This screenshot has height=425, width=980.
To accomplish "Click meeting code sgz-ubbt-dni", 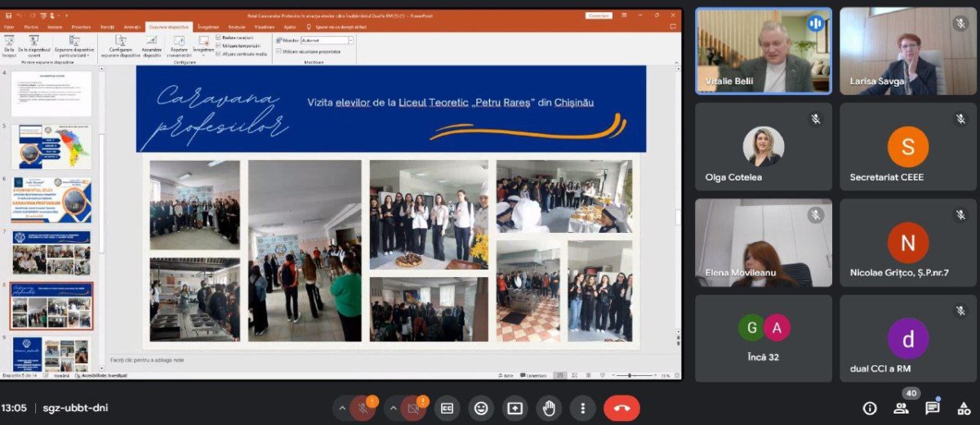I will tap(75, 408).
